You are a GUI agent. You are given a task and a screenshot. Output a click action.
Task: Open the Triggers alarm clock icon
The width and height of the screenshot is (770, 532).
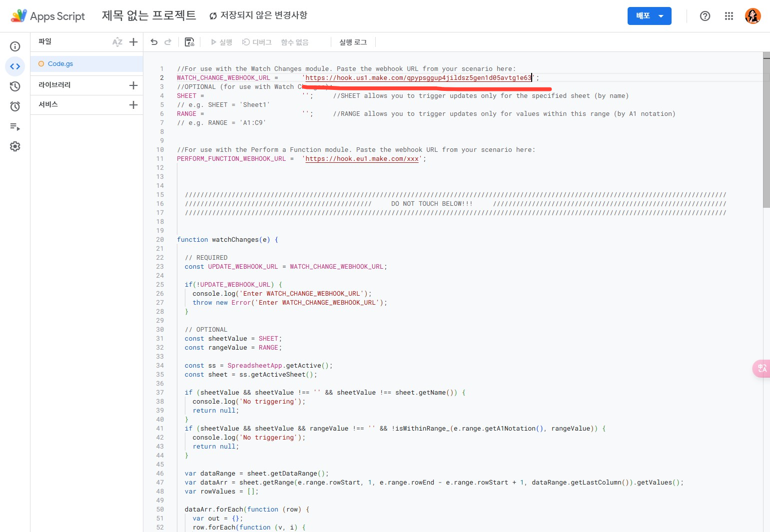[15, 106]
